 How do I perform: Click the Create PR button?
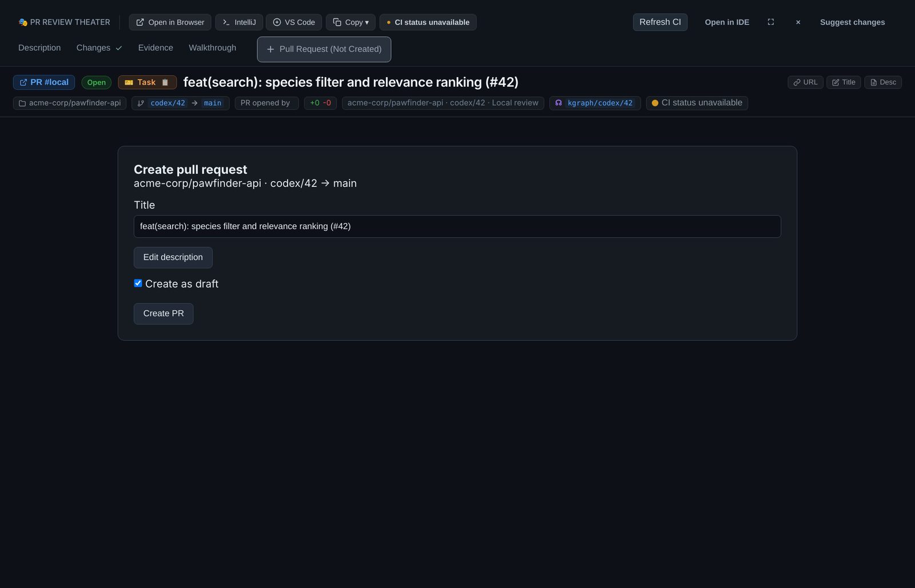point(164,314)
